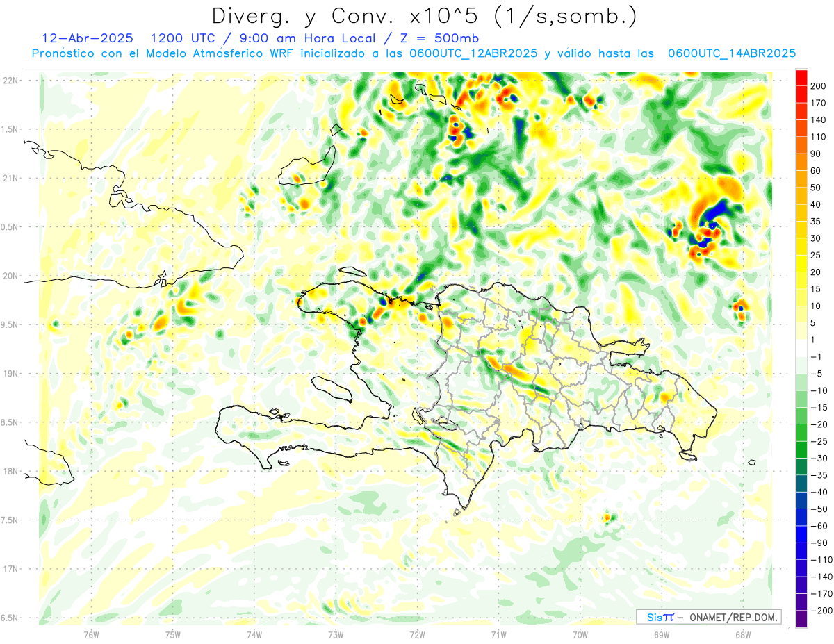Click the color scale value '-200'
This screenshot has height=644, width=834.
pos(821,611)
